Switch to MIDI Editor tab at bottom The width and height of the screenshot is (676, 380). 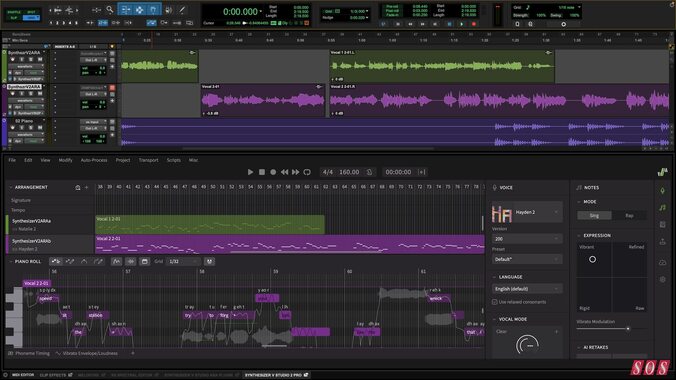[x=23, y=375]
